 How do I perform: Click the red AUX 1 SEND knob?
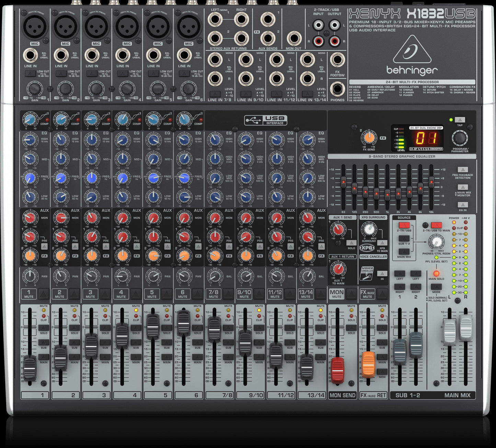pos(338,229)
